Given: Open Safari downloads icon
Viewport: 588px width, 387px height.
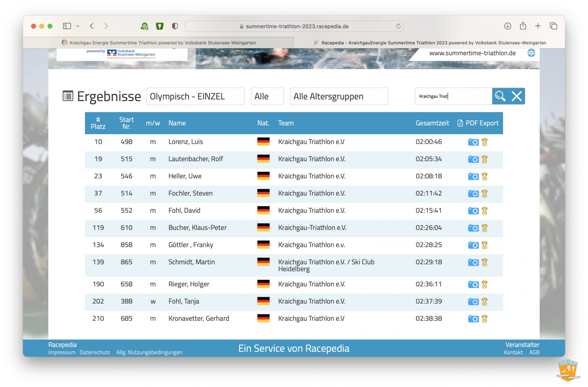Looking at the screenshot, I should point(507,26).
